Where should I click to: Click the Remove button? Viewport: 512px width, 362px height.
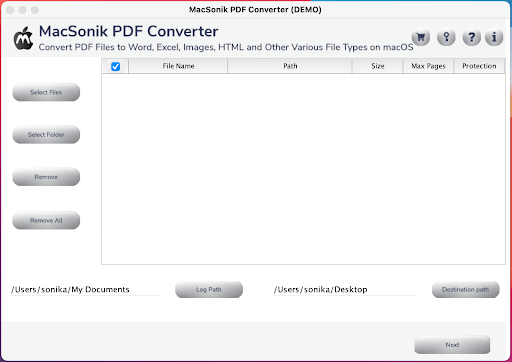[x=46, y=177]
